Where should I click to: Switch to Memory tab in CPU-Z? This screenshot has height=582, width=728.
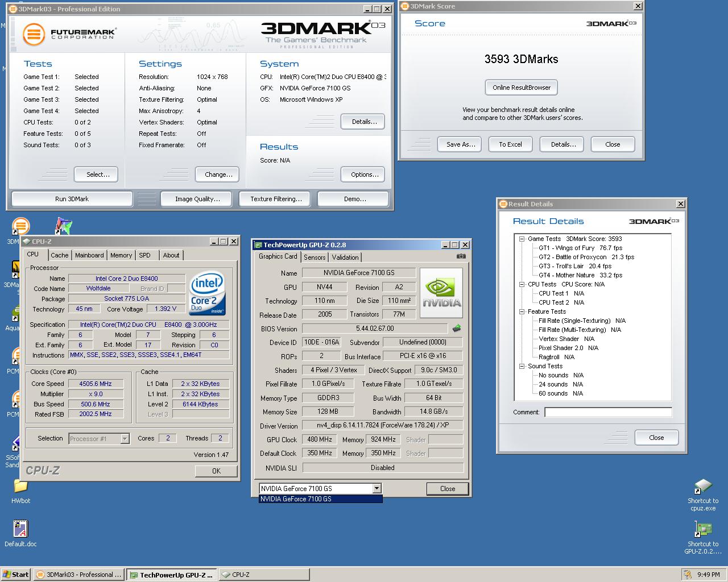121,255
